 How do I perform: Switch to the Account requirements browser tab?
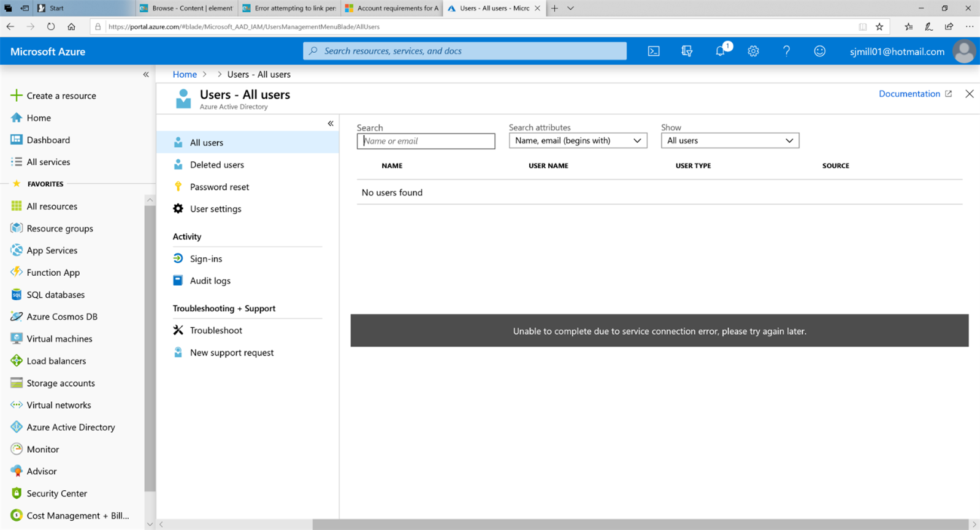[392, 8]
